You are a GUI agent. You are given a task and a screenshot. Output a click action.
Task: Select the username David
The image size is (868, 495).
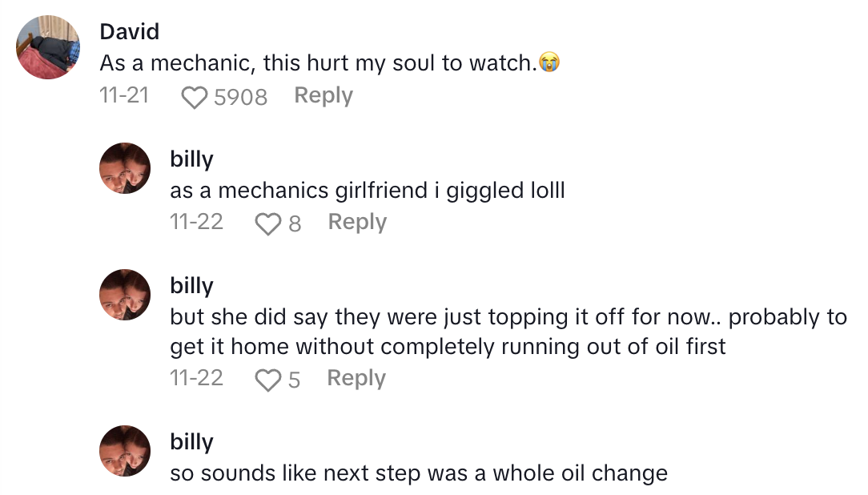pyautogui.click(x=128, y=31)
